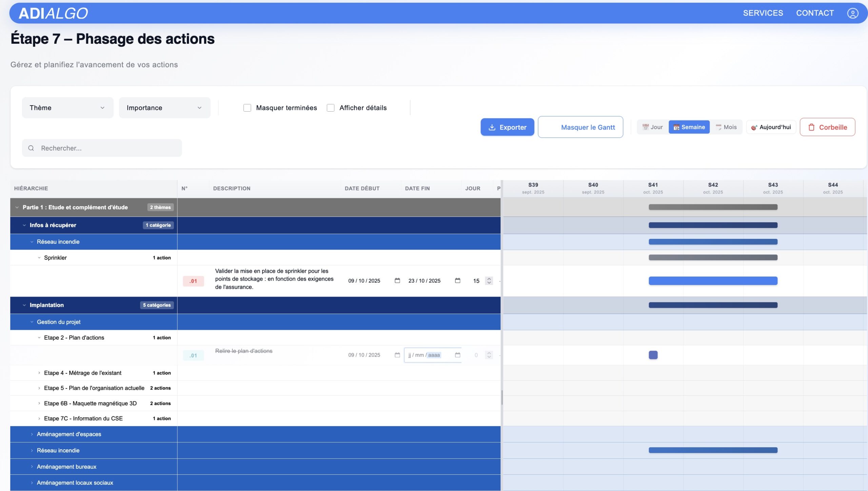Open the Corbeille trash bin
This screenshot has height=491, width=868.
tap(827, 127)
